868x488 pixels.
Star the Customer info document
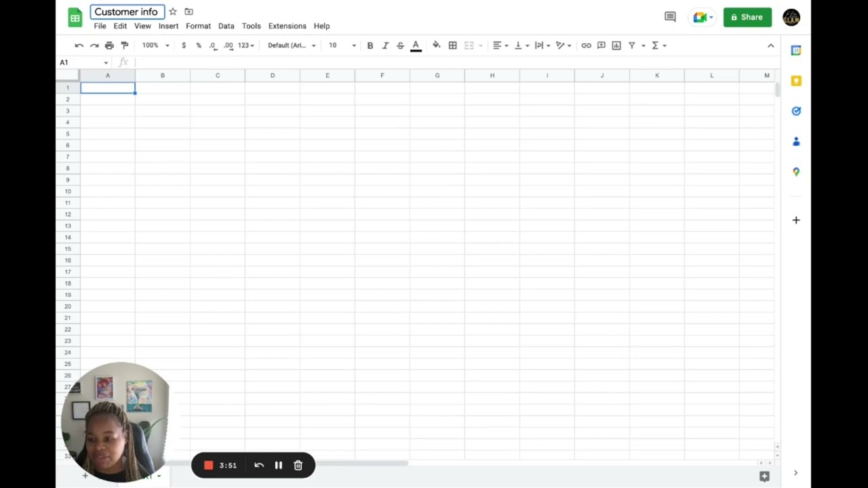coord(173,12)
